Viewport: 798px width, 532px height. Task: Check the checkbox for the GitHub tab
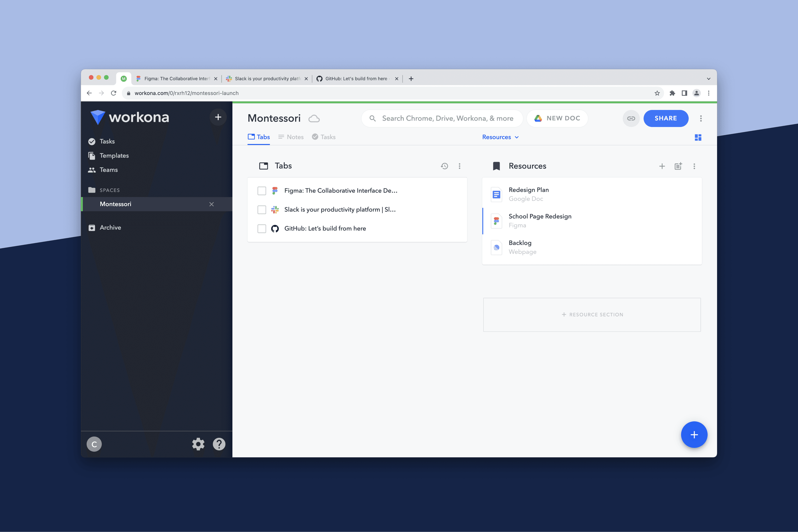pyautogui.click(x=262, y=229)
